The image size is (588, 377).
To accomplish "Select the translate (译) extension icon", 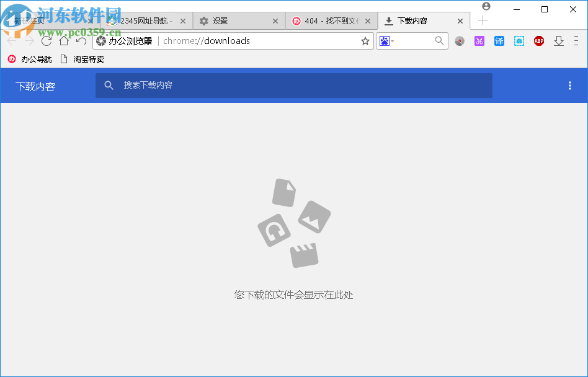I will click(499, 41).
